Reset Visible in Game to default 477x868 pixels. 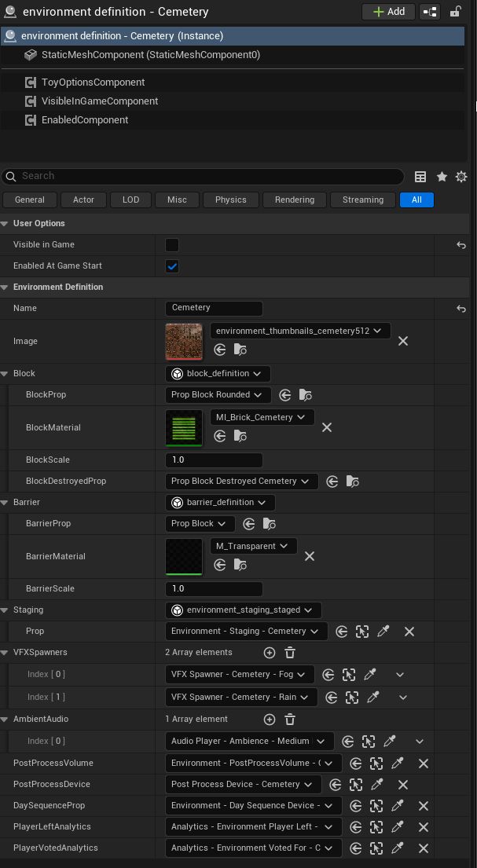[461, 245]
